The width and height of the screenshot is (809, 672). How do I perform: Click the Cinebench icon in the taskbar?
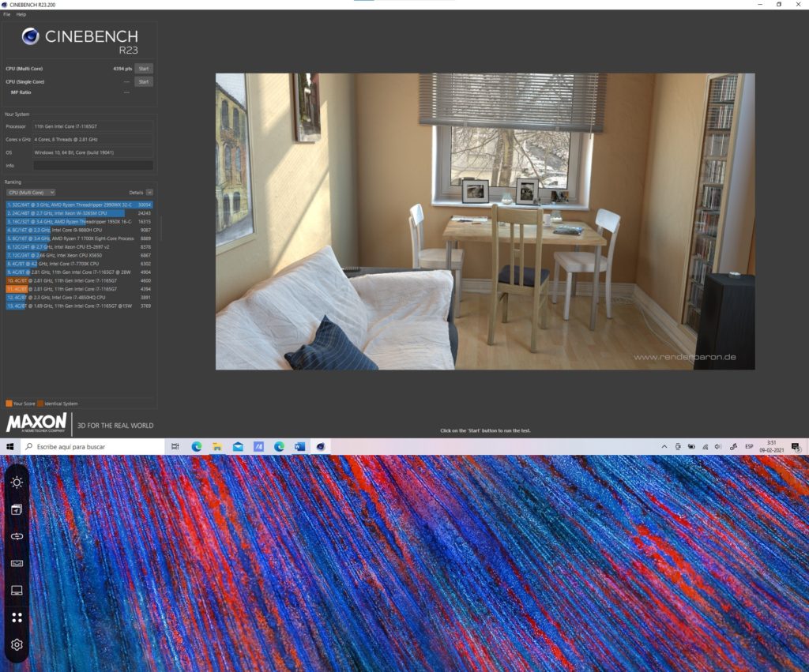click(x=320, y=447)
